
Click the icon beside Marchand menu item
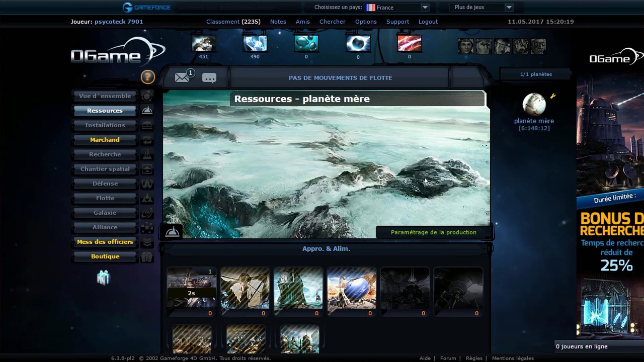click(x=147, y=140)
